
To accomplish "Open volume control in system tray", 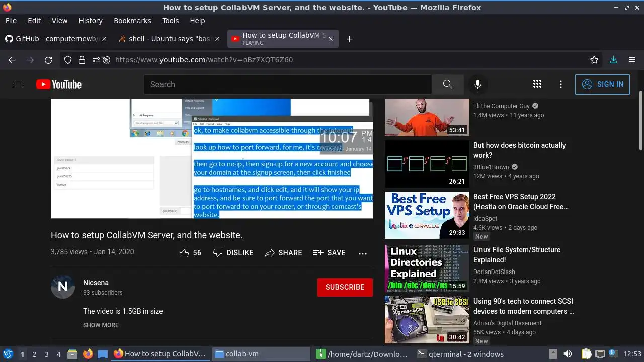I will [568, 354].
